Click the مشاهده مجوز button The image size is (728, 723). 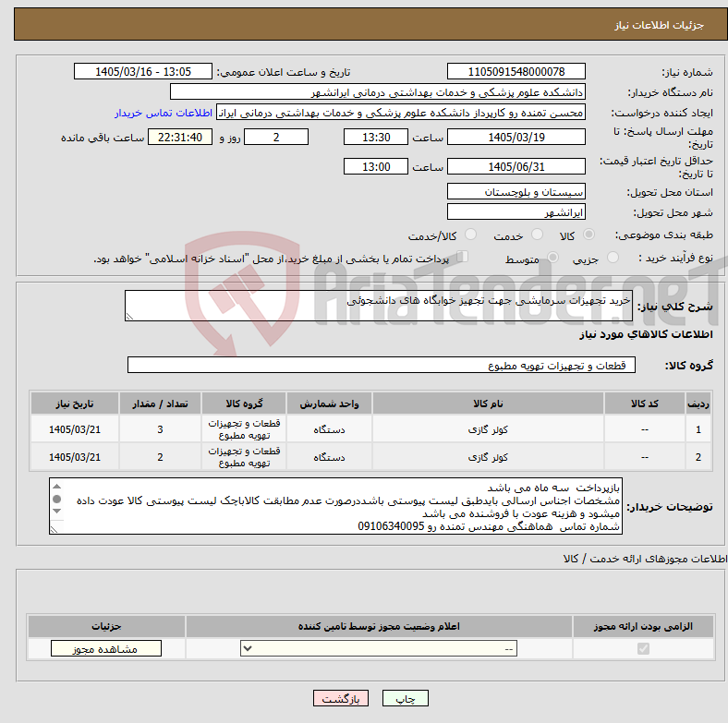click(106, 648)
